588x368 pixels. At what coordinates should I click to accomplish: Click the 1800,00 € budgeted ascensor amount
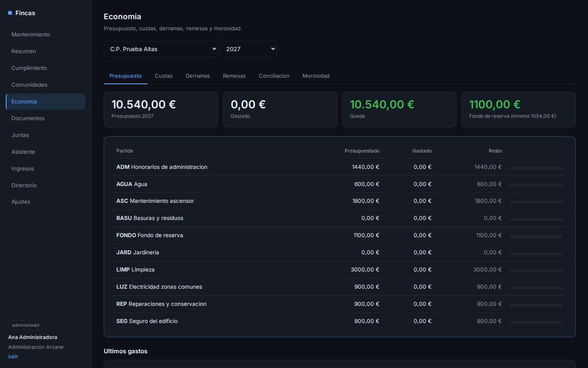coord(366,201)
